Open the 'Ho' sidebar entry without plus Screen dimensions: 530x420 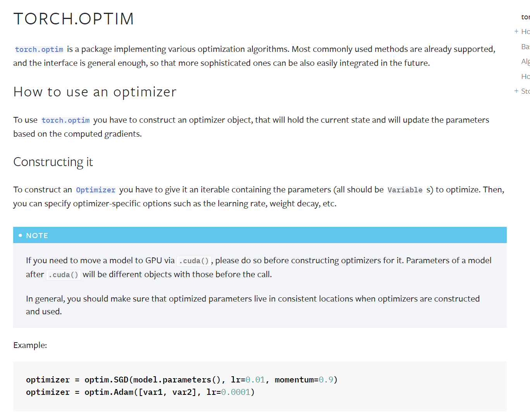525,76
